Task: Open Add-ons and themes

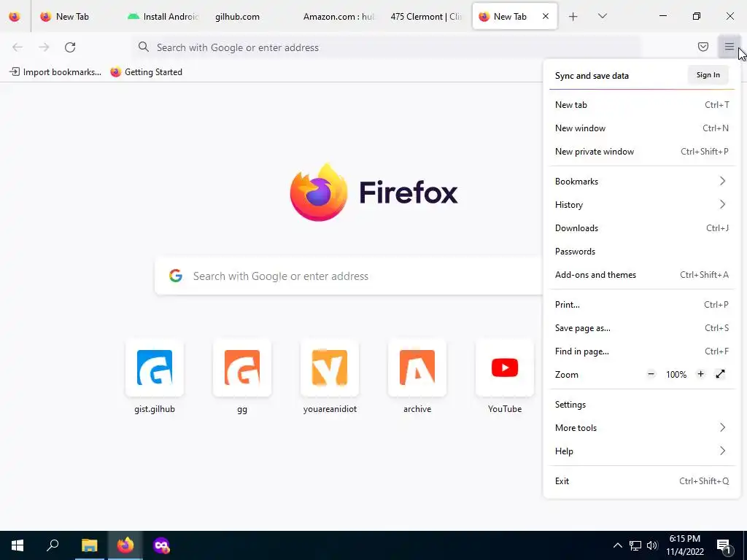Action: coord(642,275)
